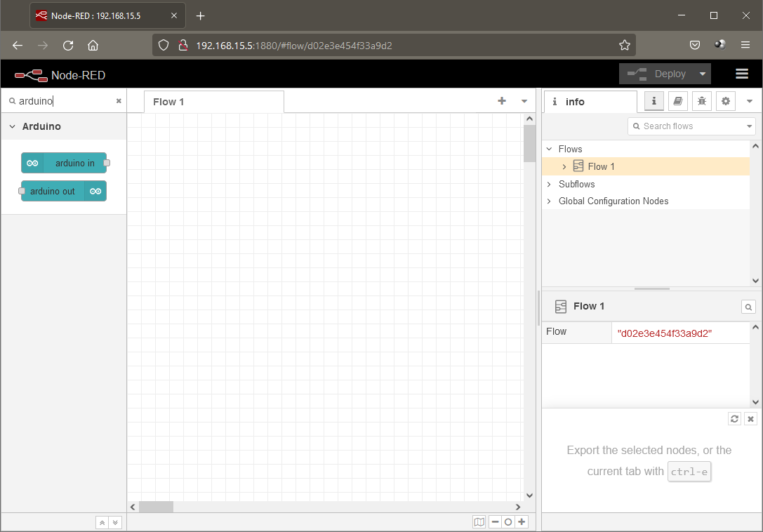Screen dimensions: 763x532
Task: Click the ctrl-e shortcut hint
Action: click(x=689, y=472)
